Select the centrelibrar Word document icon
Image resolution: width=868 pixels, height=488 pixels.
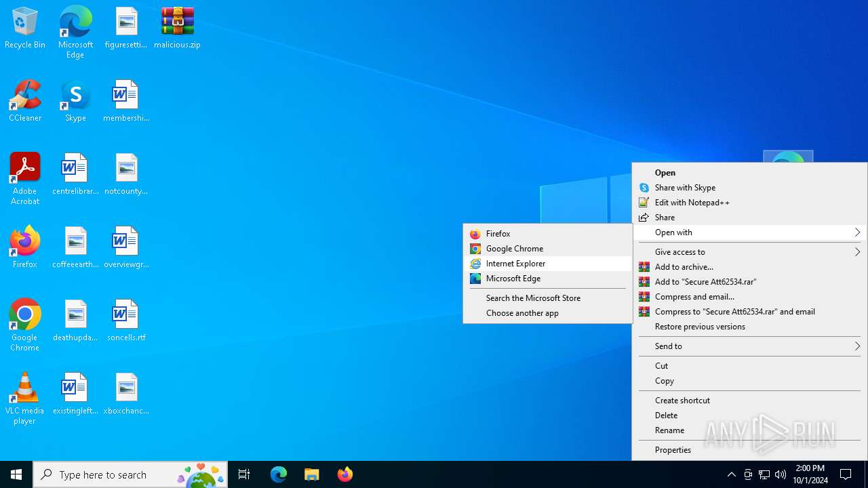(x=75, y=175)
